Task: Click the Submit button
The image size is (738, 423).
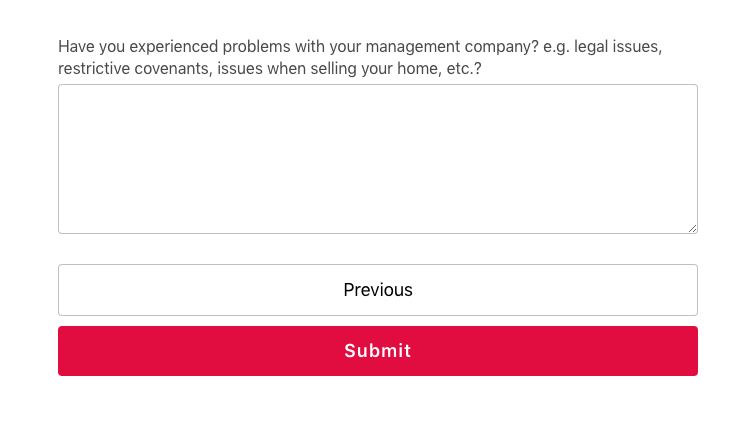Action: [x=377, y=351]
